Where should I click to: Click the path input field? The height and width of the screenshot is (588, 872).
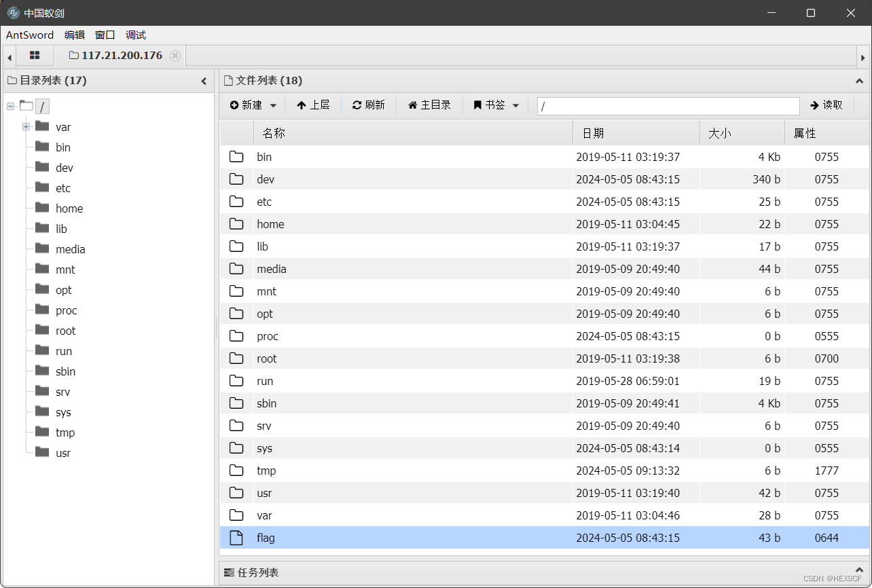click(668, 106)
